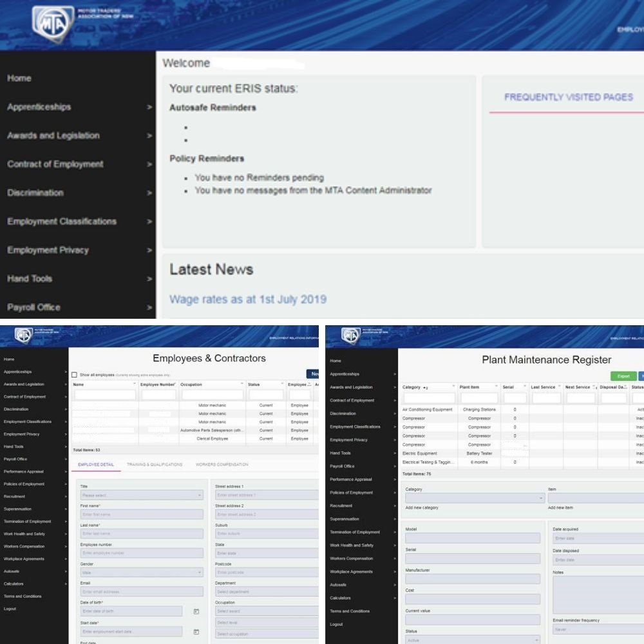Open the Date of birth calendar picker

click(x=196, y=611)
